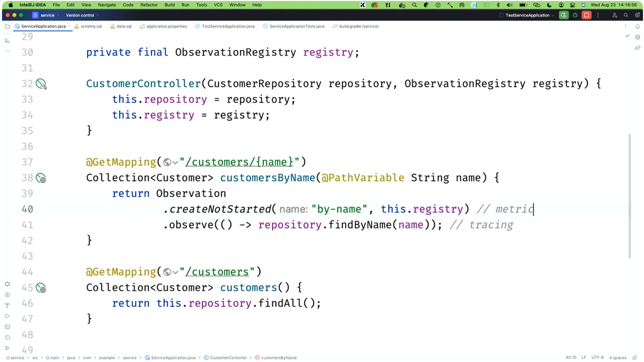This screenshot has height=362, width=644.
Task: Click the Rerun TestServiceApplication button
Action: coord(563,15)
